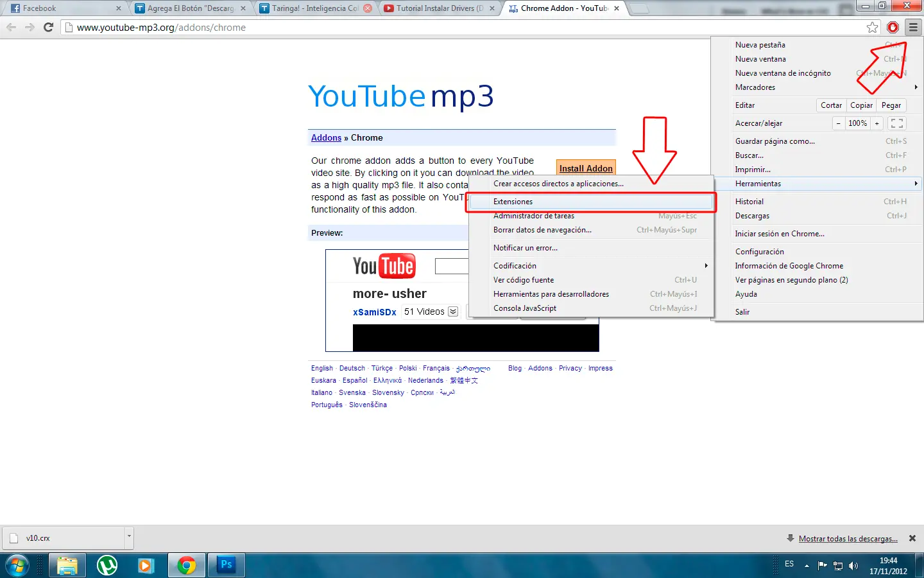924x578 pixels.
Task: Click the ES language indicator in taskbar
Action: tap(789, 564)
